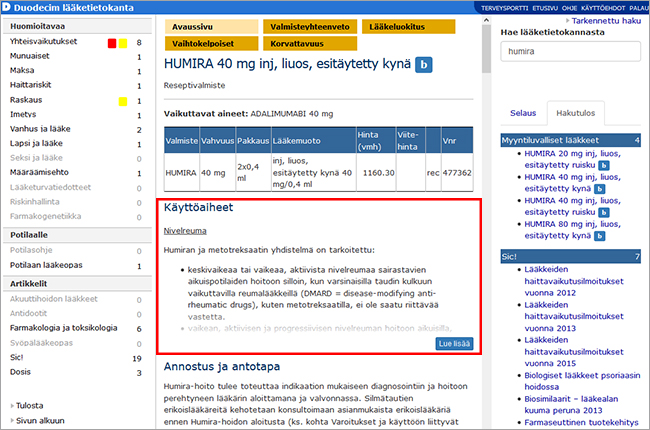Open the Vaihtokelpoiset tab
The height and width of the screenshot is (430, 650).
point(211,44)
